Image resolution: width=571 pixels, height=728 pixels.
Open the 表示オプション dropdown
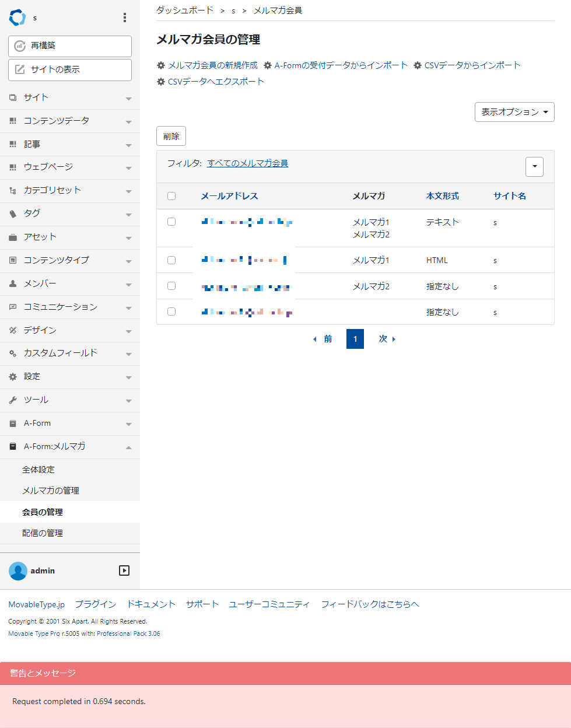[x=514, y=112]
